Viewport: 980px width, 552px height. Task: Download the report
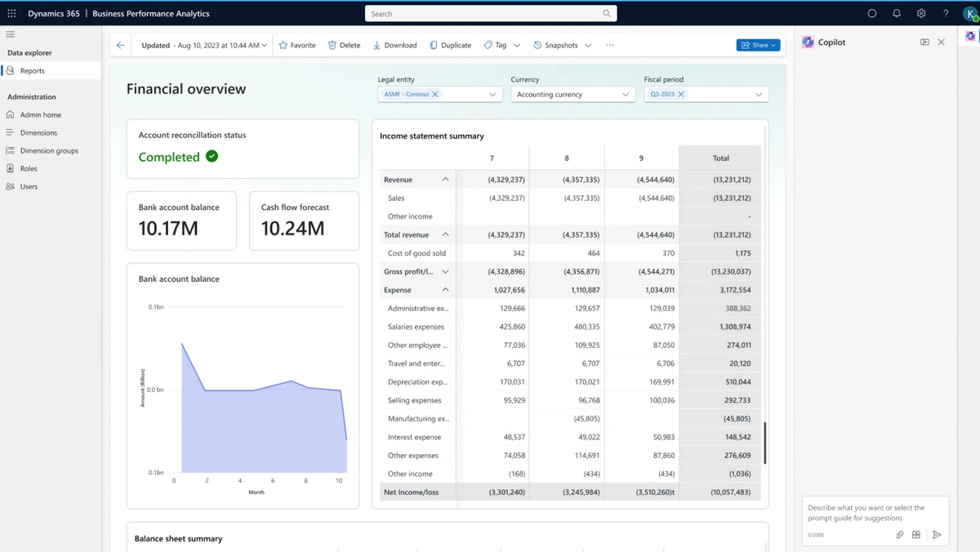click(394, 45)
